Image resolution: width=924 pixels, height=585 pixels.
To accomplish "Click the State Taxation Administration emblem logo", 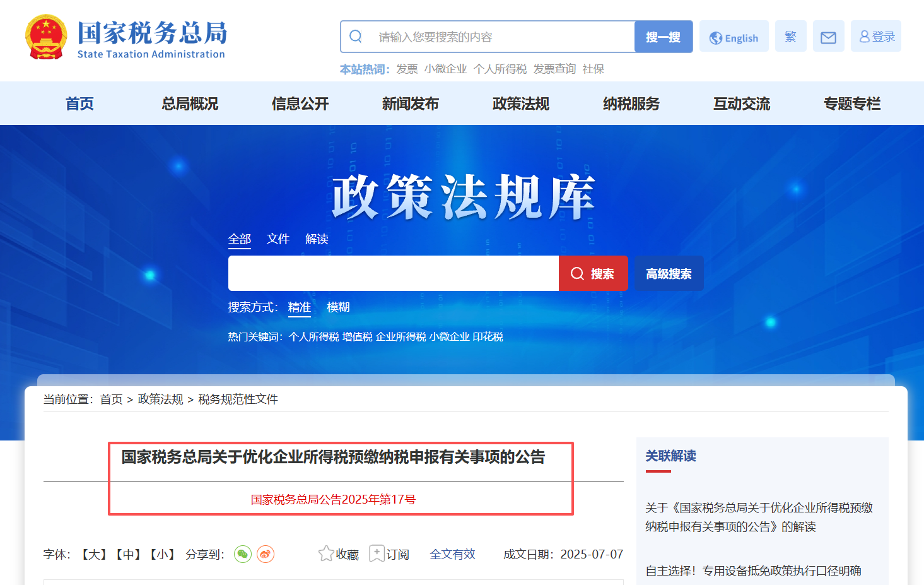I will (46, 37).
